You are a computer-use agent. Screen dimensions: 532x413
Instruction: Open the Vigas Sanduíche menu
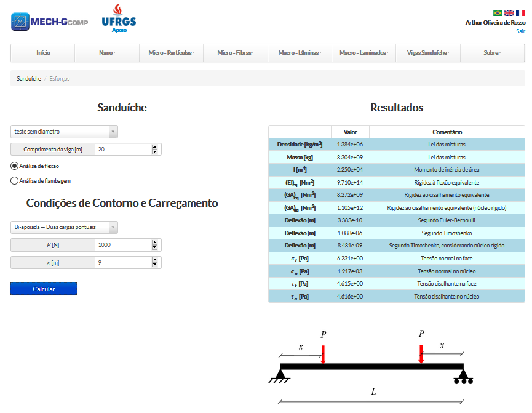click(x=427, y=53)
